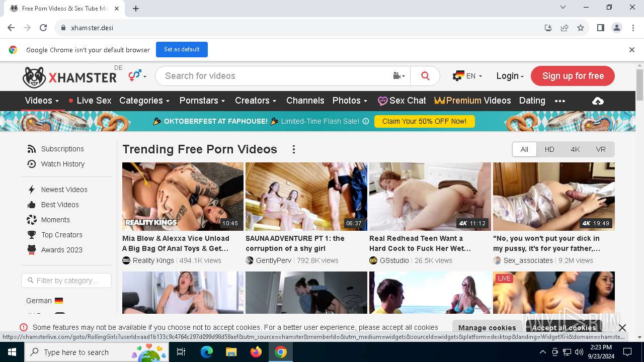This screenshot has height=362, width=644.
Task: Open the notification center icon
Action: pos(627,352)
